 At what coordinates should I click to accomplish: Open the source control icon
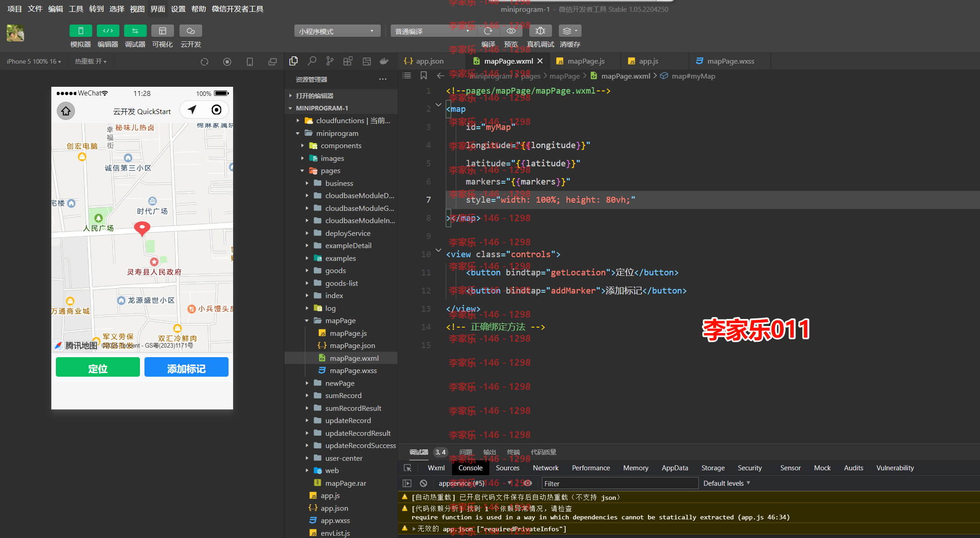click(x=330, y=61)
